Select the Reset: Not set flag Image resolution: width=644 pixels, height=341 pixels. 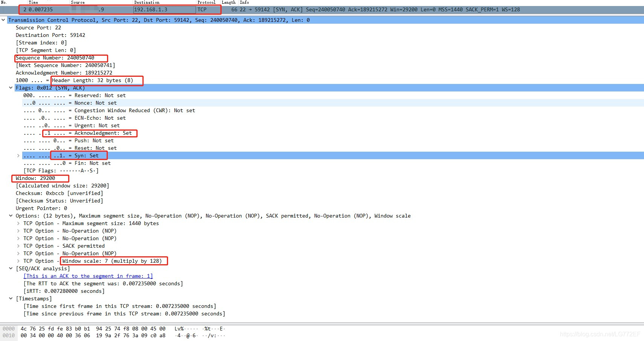[70, 148]
